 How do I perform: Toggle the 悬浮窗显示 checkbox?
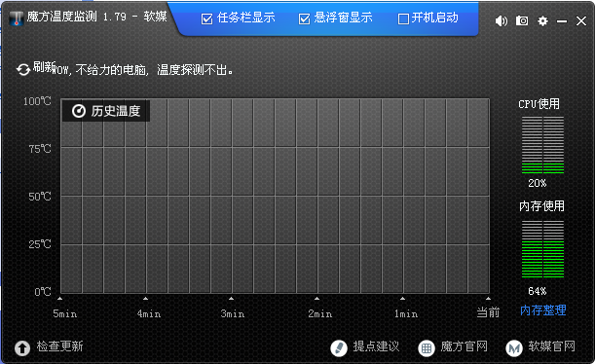tap(305, 18)
